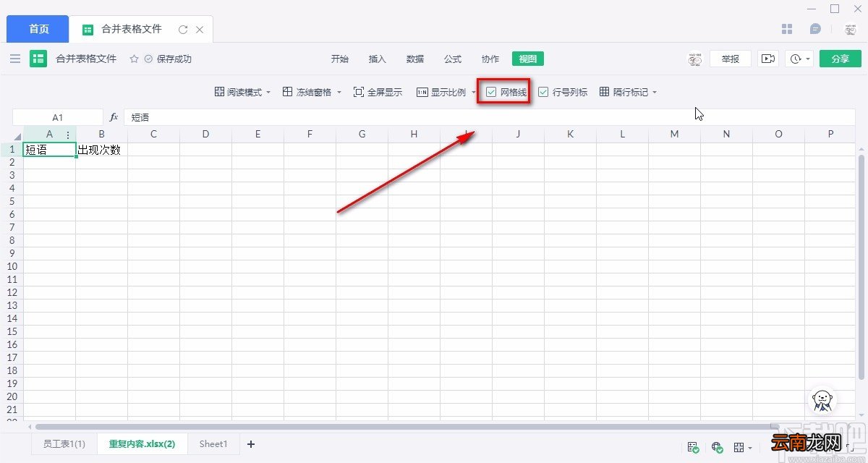Click the 显示比例 zoom ratio tool
Viewport: 868px width, 463px height.
pos(441,93)
